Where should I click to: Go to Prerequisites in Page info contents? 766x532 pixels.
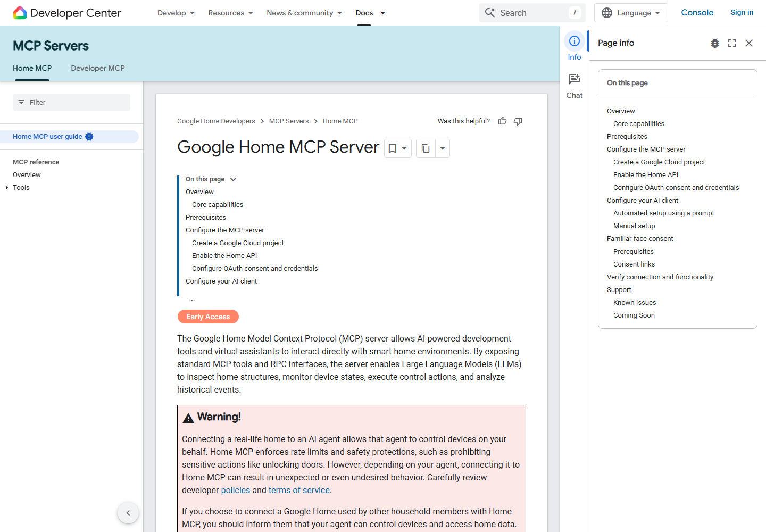pos(627,137)
